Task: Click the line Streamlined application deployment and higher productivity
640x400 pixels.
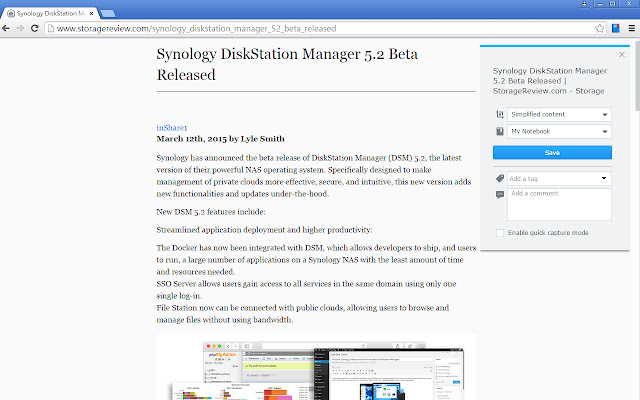Action: (x=264, y=230)
